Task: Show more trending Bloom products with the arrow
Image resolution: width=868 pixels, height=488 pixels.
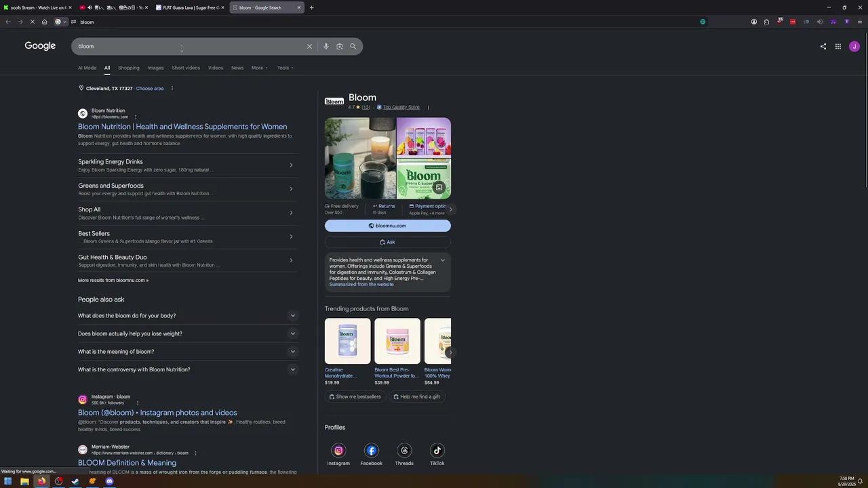Action: 450,352
